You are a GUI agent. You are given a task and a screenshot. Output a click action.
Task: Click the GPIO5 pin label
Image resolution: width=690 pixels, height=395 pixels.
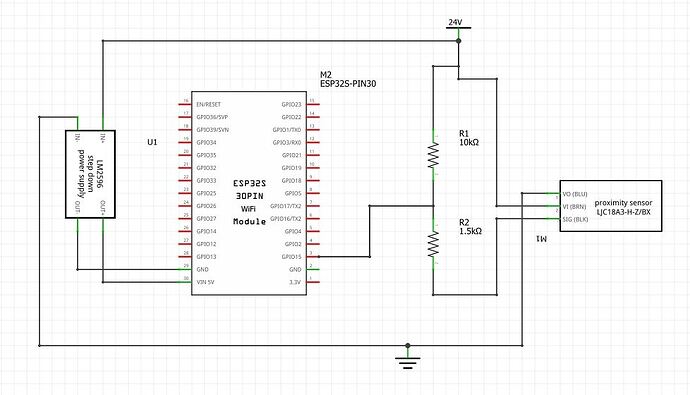(x=293, y=193)
